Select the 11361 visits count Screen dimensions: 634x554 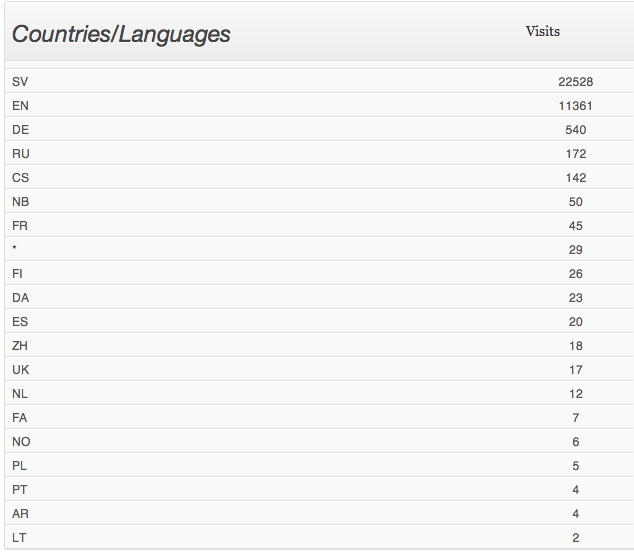tap(575, 105)
